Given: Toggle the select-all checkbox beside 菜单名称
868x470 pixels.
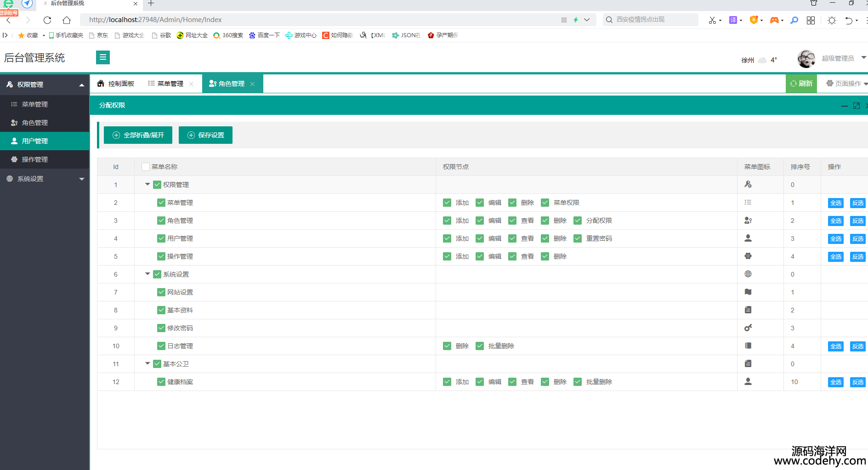Looking at the screenshot, I should pos(146,167).
